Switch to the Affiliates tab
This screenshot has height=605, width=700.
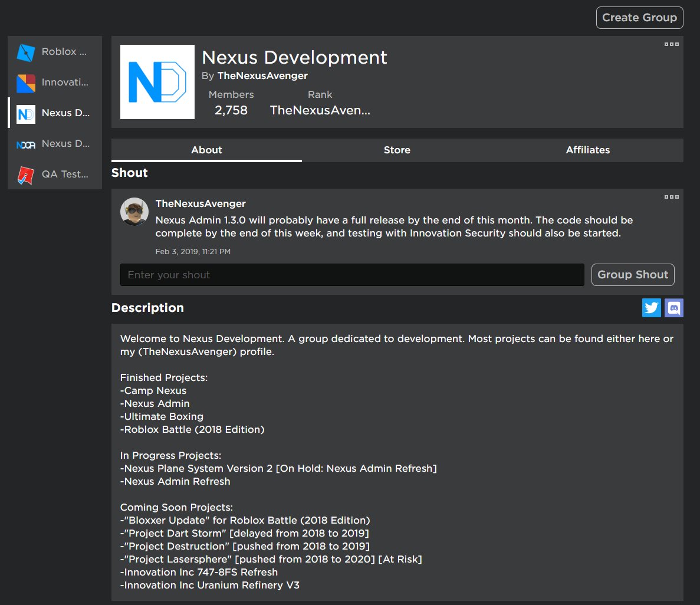(x=587, y=150)
